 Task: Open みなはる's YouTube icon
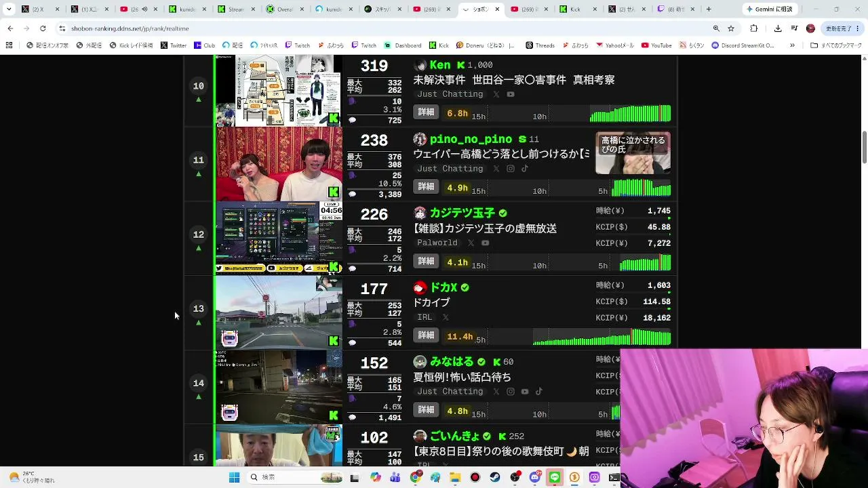coord(525,392)
